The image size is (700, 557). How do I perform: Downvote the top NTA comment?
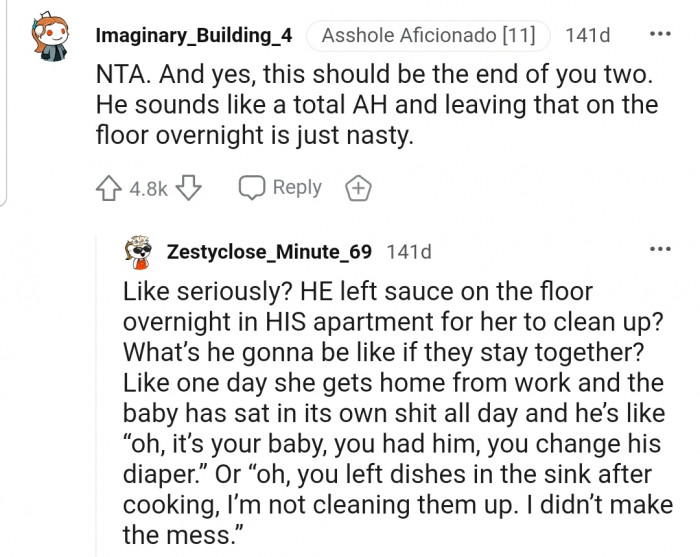[x=193, y=188]
